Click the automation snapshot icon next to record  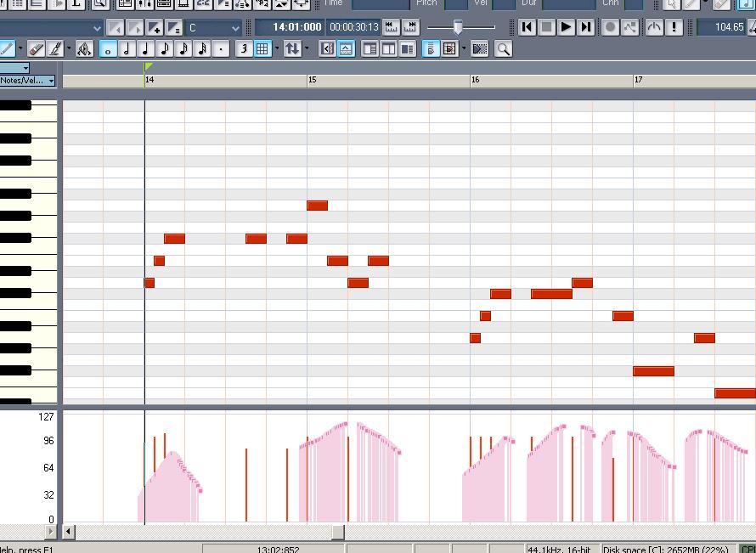[x=630, y=27]
